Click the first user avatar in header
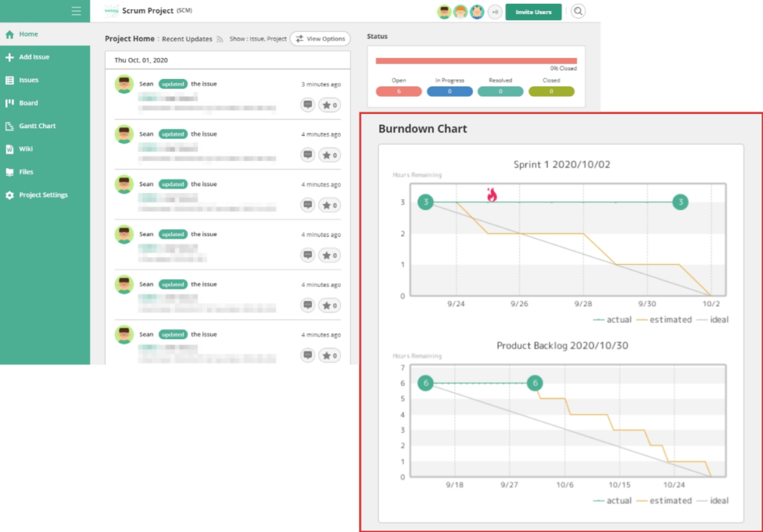 (x=444, y=12)
